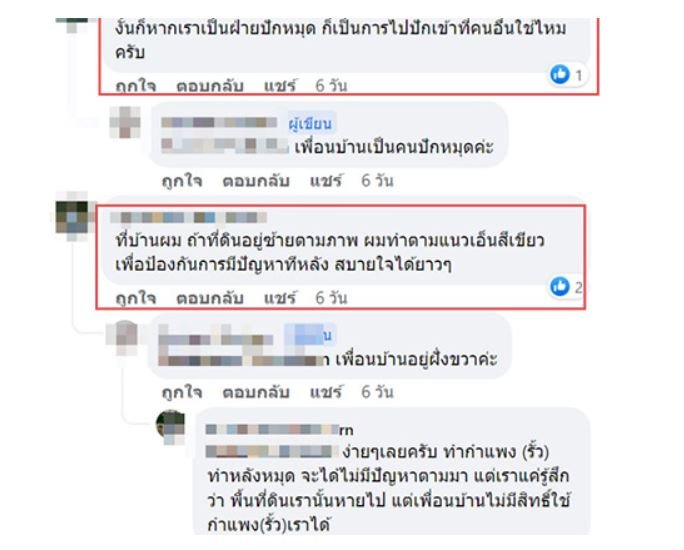684x550 pixels.
Task: Click ตอบกลับ under the ที่บ้านผม comment
Action: point(210,298)
